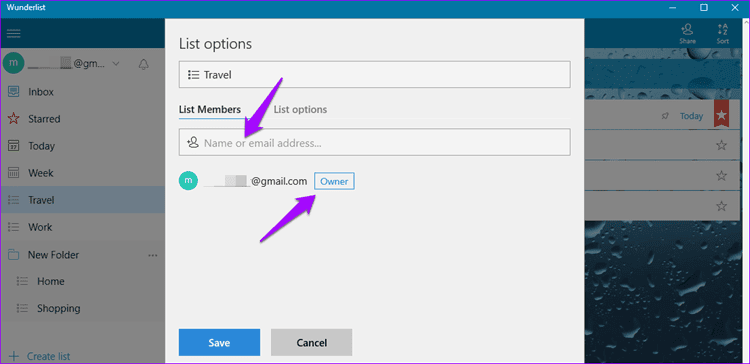Click the Create list link
Screen dimensions: 750x364
click(x=48, y=356)
